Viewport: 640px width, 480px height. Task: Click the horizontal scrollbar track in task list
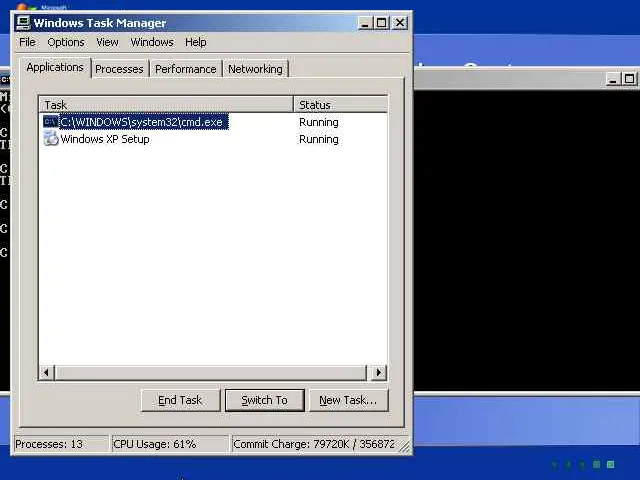point(211,372)
